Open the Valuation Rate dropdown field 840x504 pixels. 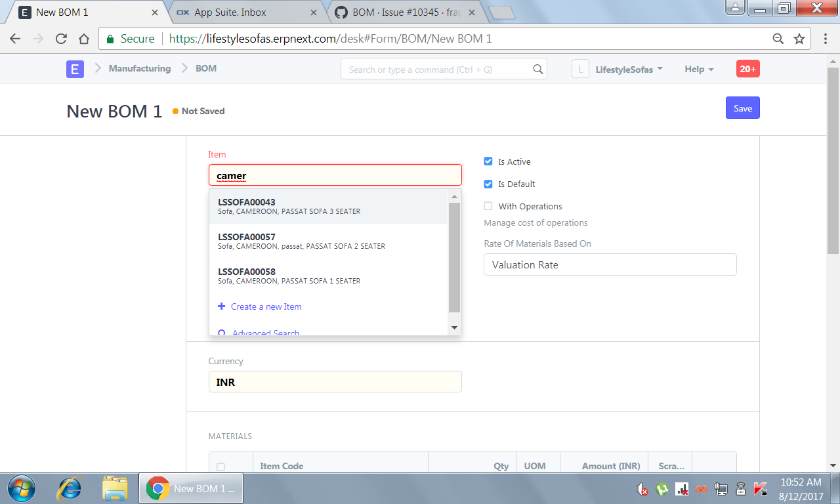[x=610, y=264]
